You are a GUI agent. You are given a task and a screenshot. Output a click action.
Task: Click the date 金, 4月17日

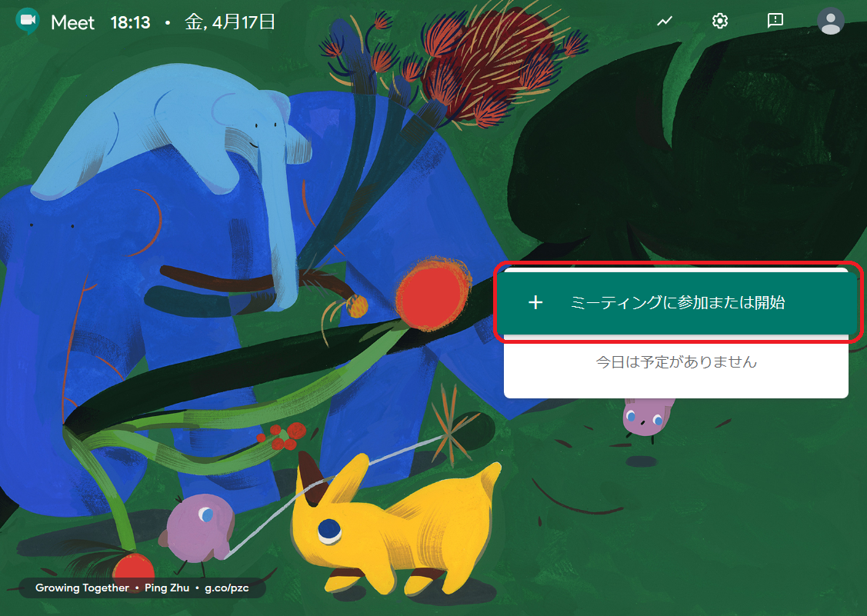point(229,22)
